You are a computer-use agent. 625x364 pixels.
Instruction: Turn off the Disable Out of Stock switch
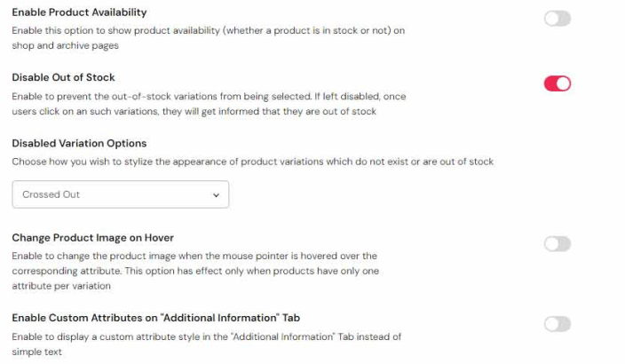[557, 83]
